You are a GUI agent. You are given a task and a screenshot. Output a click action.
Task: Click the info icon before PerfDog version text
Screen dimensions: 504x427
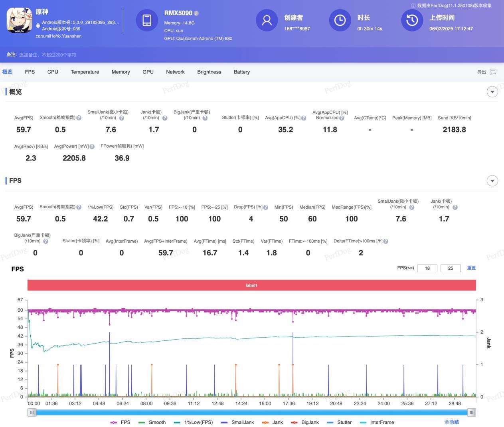[413, 6]
